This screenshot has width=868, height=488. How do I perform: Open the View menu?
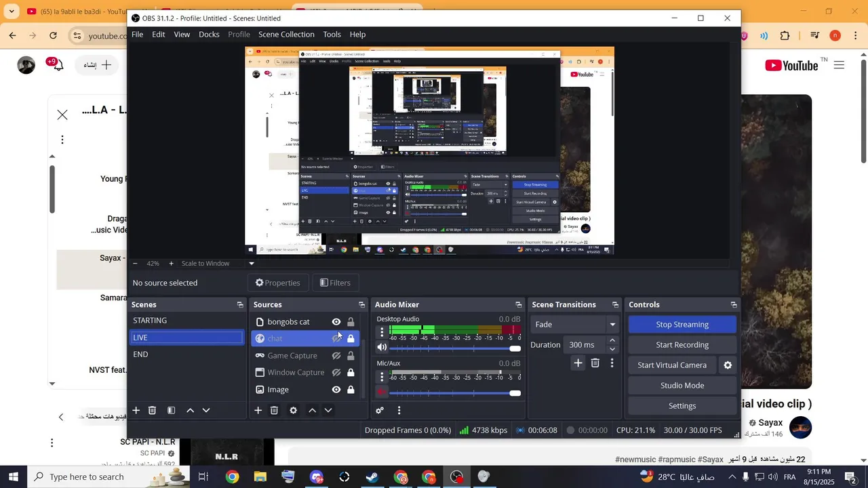(x=182, y=35)
